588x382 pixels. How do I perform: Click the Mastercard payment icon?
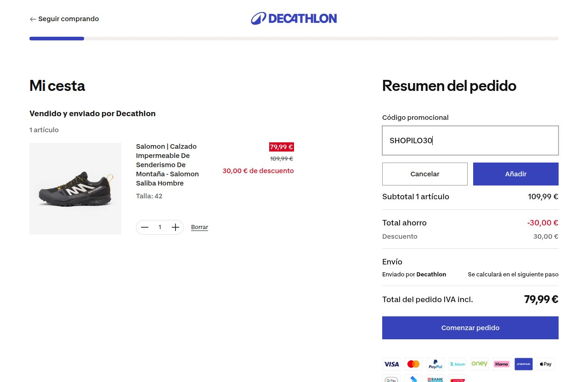(x=413, y=364)
